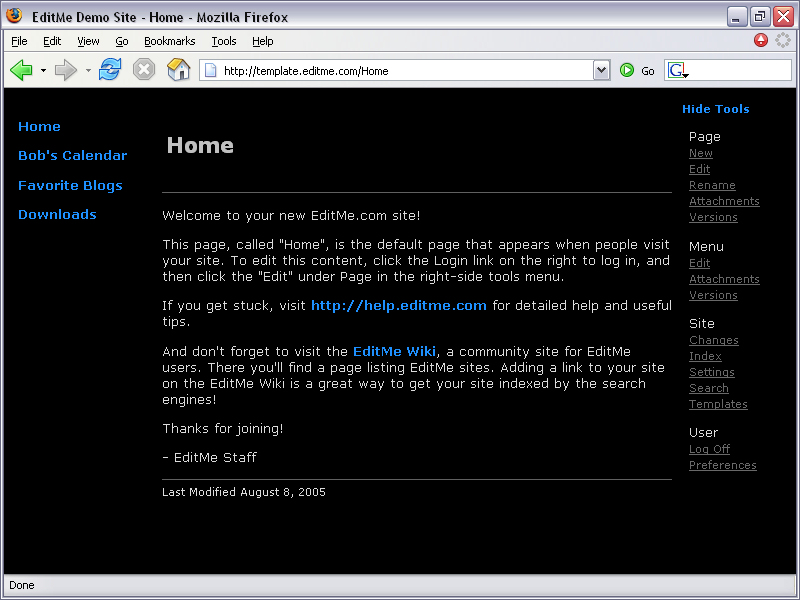800x600 pixels.
Task: Minimize the Firefox window
Action: pos(737,17)
